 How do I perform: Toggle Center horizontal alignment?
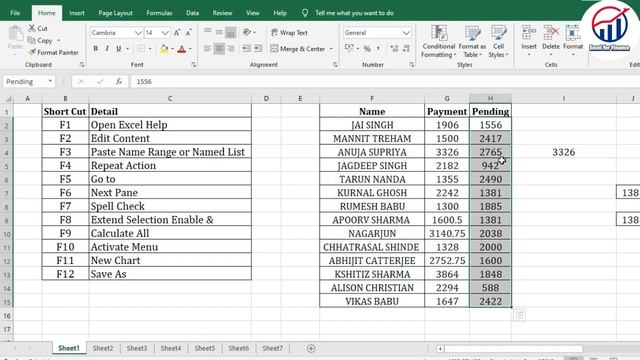click(x=219, y=49)
